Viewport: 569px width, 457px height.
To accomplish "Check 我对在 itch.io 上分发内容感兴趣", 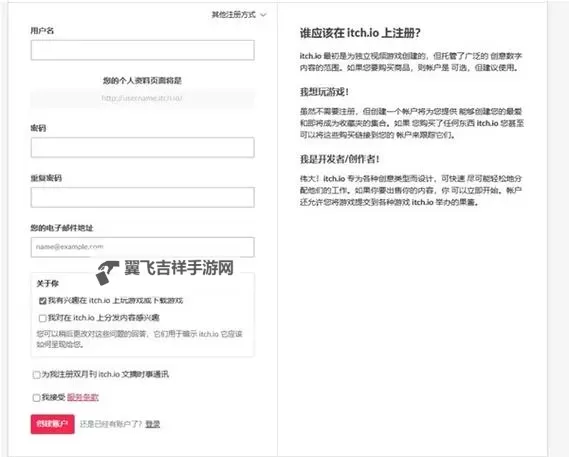I will (42, 318).
